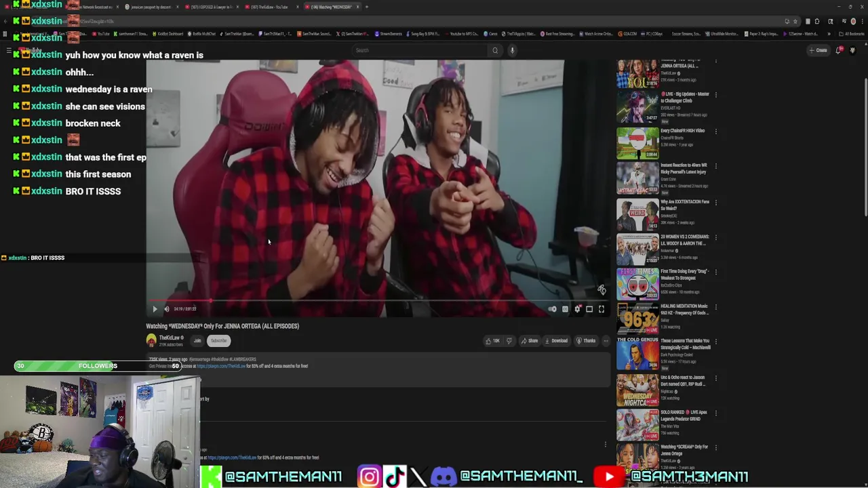Open the TheKidLaw channel name link

pos(170,338)
